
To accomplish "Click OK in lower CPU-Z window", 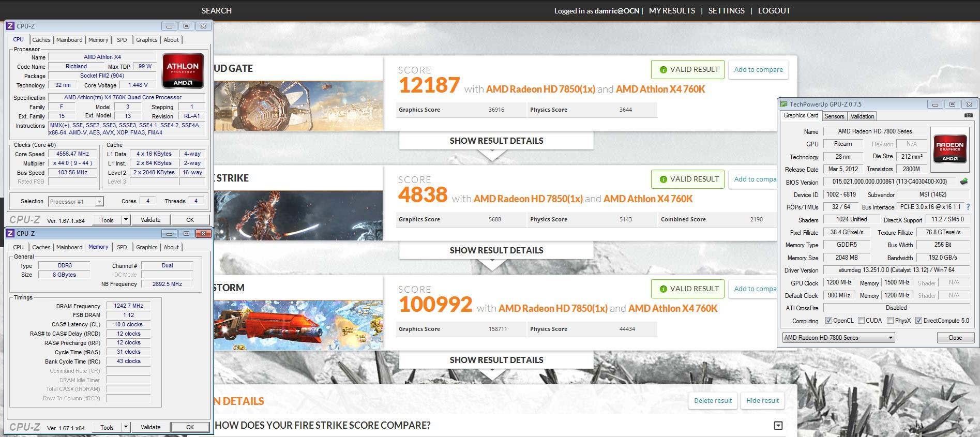I will click(x=190, y=427).
